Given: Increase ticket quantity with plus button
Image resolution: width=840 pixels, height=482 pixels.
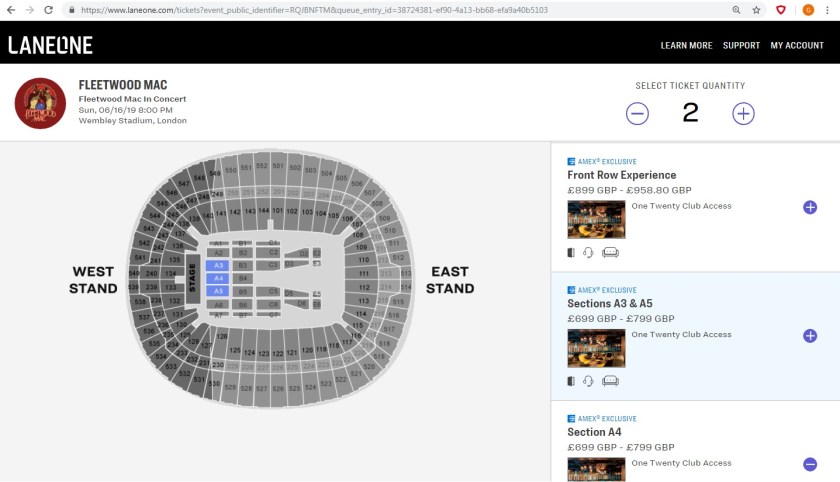Looking at the screenshot, I should (x=743, y=113).
